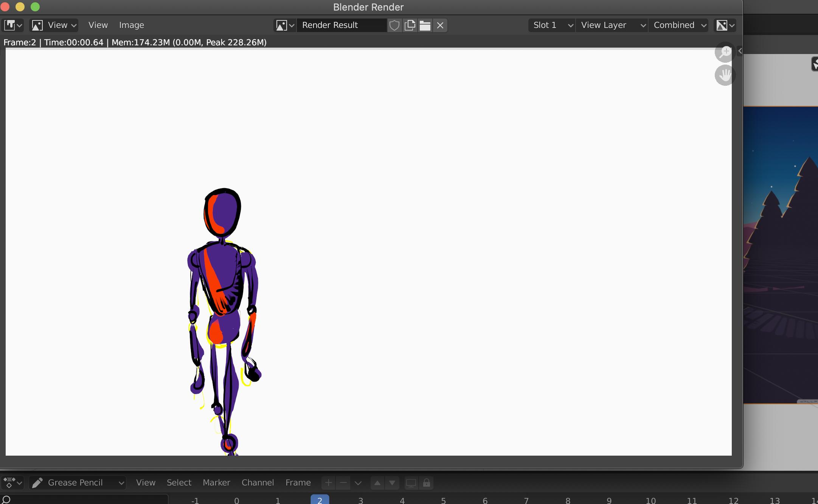Click the Grease Pencil mode pencil icon
818x504 pixels.
[37, 482]
